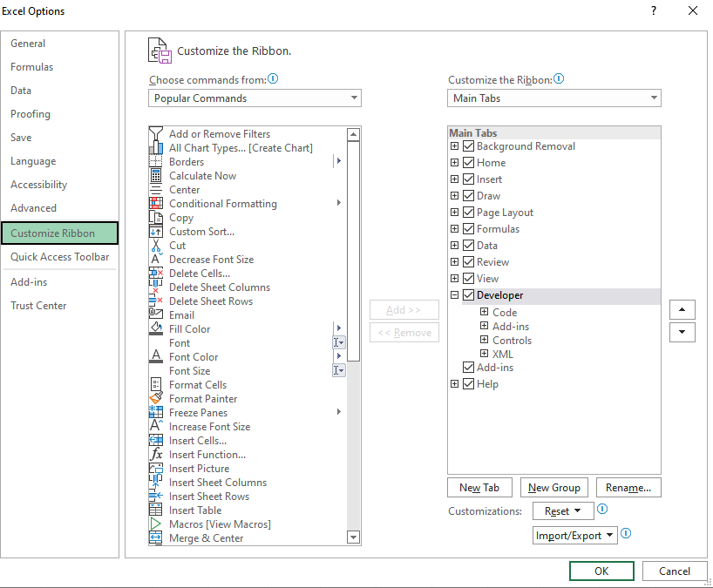Image resolution: width=713 pixels, height=588 pixels.
Task: Click the Cancel button
Action: point(675,571)
